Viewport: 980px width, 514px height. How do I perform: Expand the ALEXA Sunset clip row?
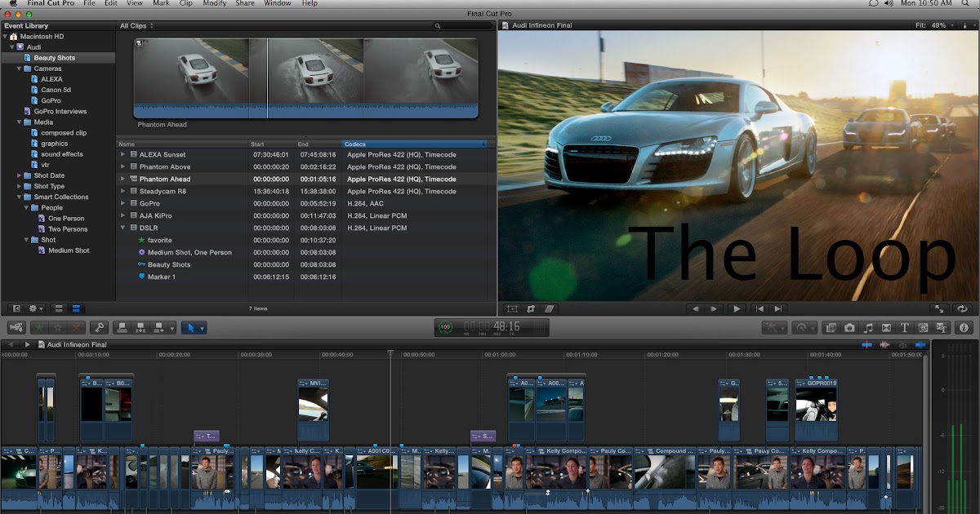click(123, 154)
